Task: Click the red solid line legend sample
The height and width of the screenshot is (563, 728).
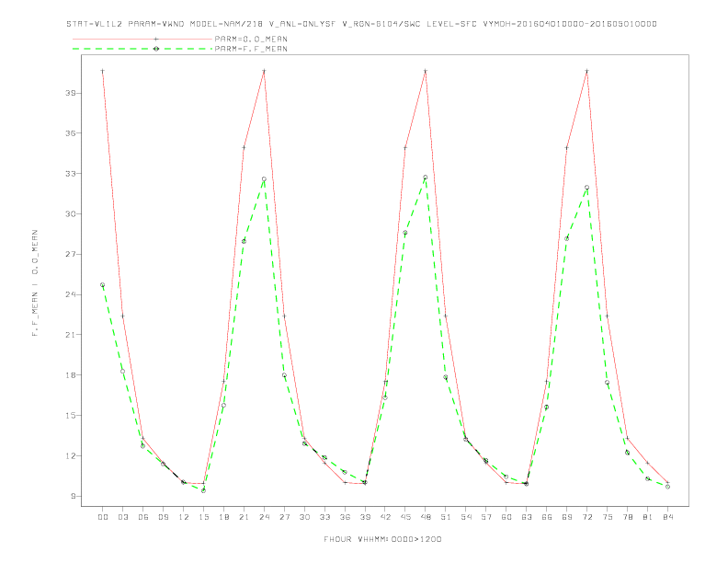Action: [142, 39]
